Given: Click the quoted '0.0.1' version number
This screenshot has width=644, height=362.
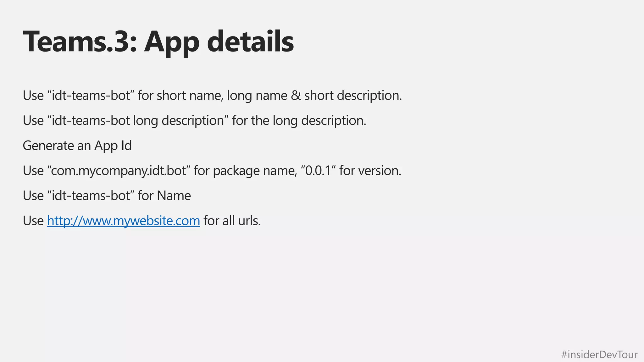Looking at the screenshot, I should click(x=318, y=171).
